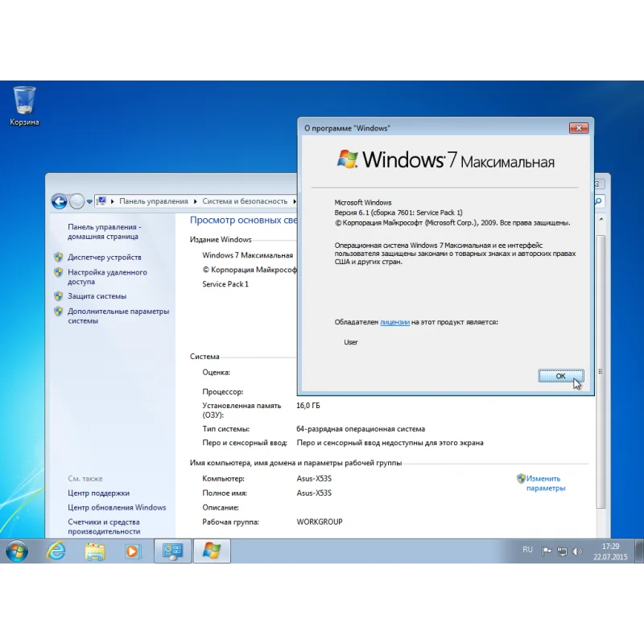Click Show desktop strip at taskbar end
Screen dimensions: 644x644
(x=639, y=551)
